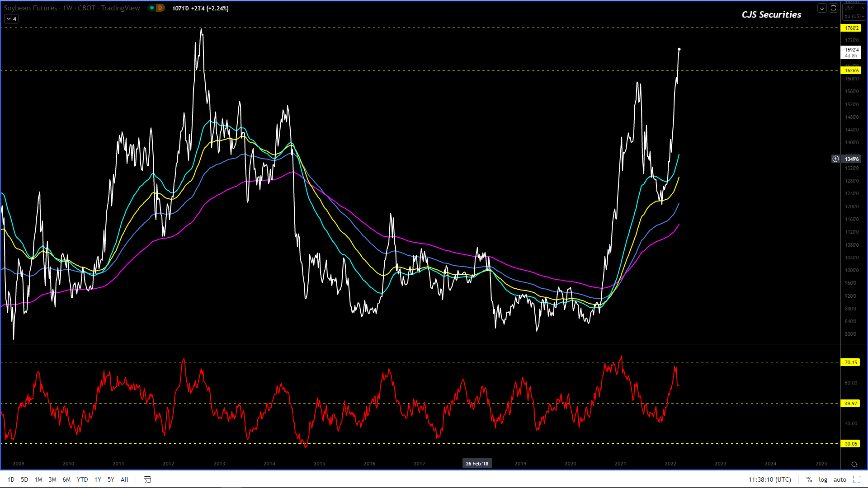The height and width of the screenshot is (488, 868).
Task: Click the 11:38:10 (UTC) timezone button
Action: click(x=769, y=479)
